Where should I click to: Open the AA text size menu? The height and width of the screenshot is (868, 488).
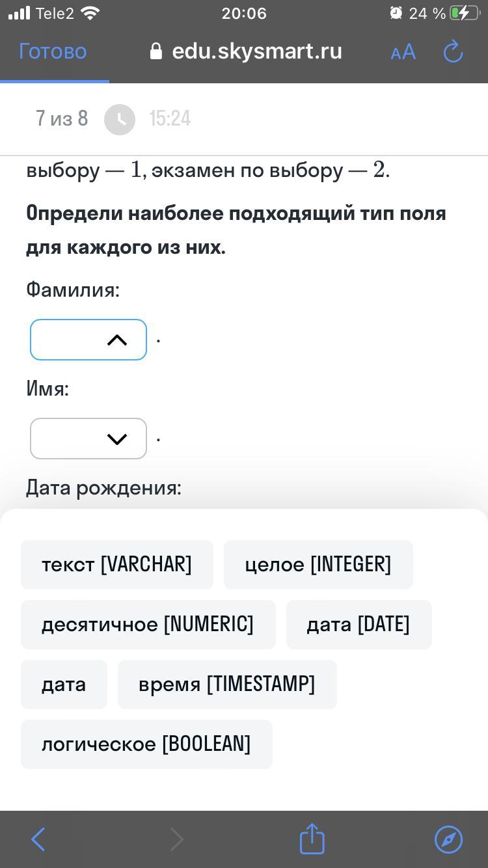tap(403, 52)
